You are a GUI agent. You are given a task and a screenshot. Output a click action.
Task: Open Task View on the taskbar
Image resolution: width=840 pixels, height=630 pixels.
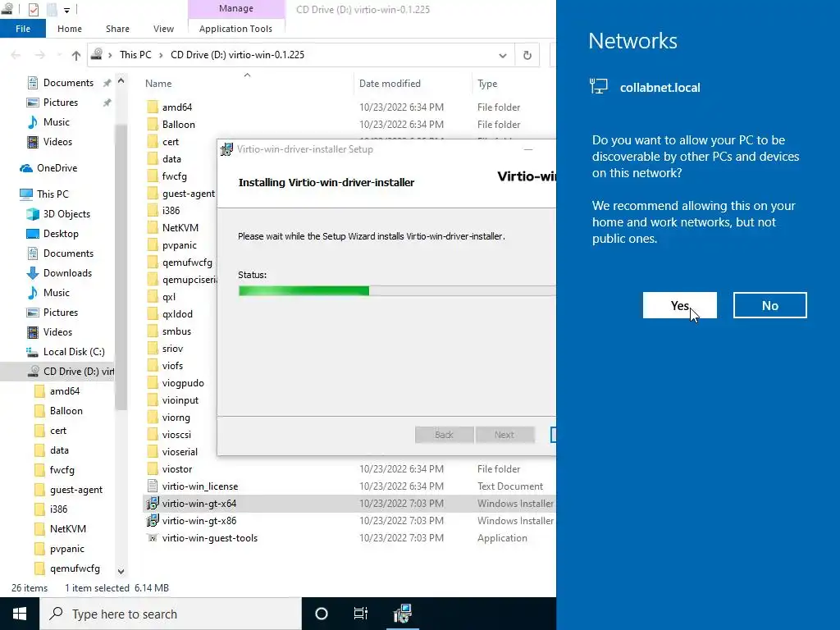[361, 614]
